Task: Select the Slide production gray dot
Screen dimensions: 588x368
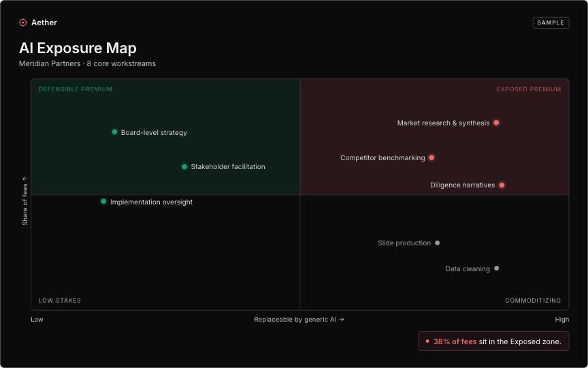Action: tap(437, 243)
